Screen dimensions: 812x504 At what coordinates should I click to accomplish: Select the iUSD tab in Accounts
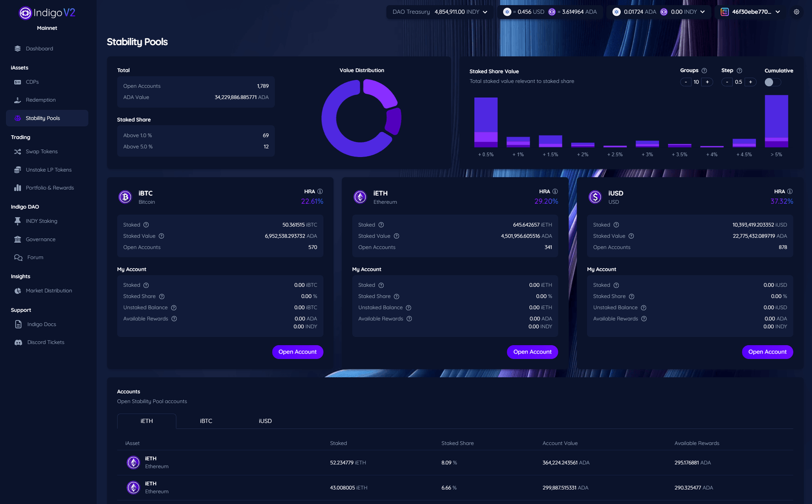coord(265,421)
